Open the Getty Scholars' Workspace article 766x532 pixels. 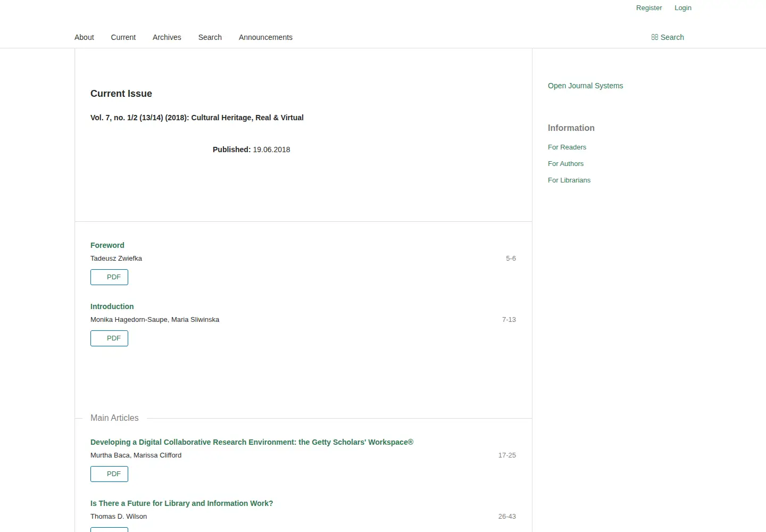pyautogui.click(x=252, y=442)
